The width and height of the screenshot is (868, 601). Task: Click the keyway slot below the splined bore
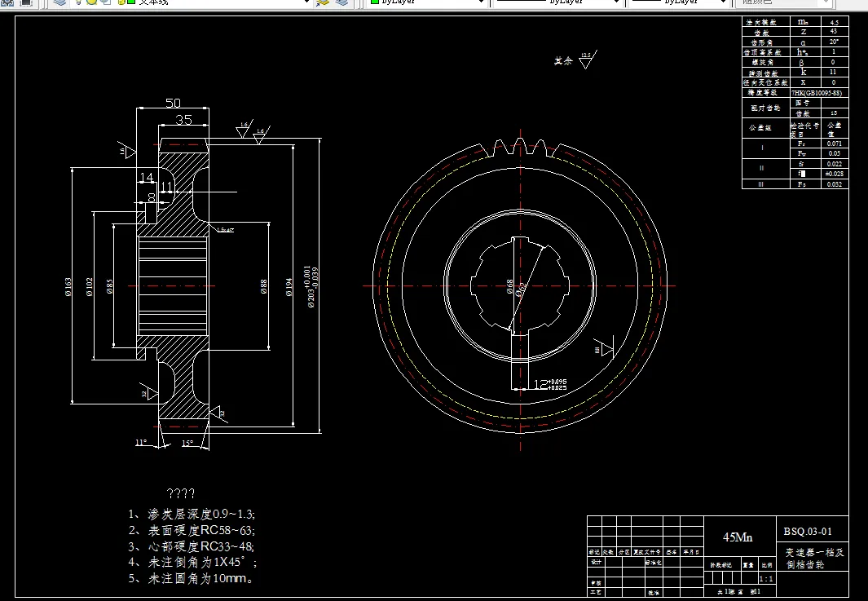pos(520,360)
